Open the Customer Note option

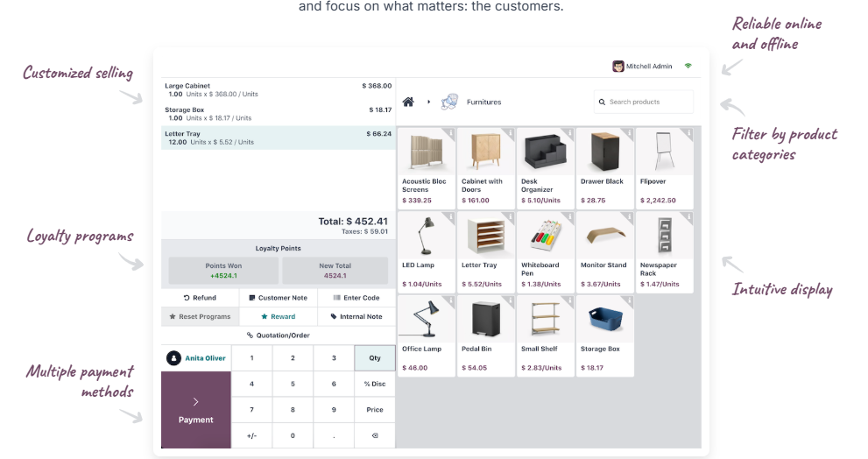click(279, 298)
